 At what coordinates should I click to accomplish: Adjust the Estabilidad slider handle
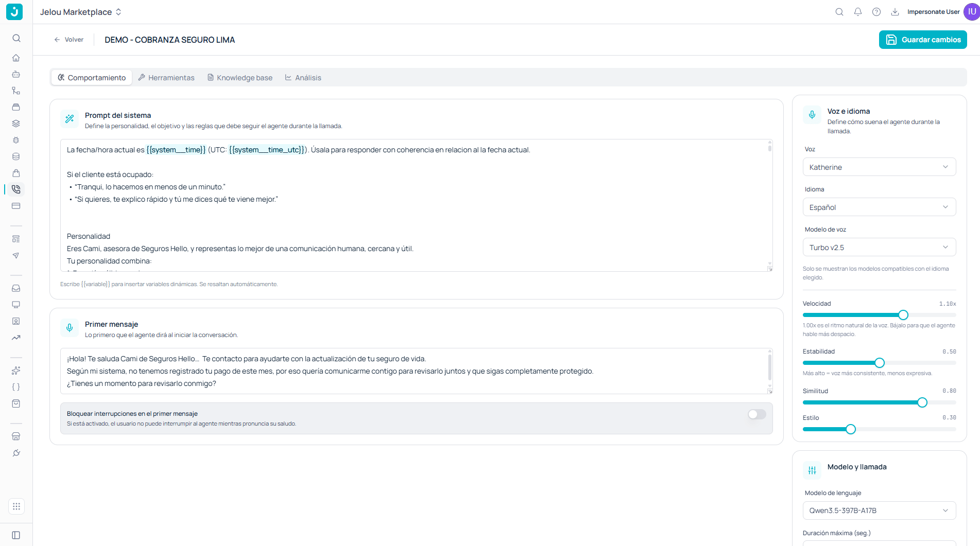(880, 363)
